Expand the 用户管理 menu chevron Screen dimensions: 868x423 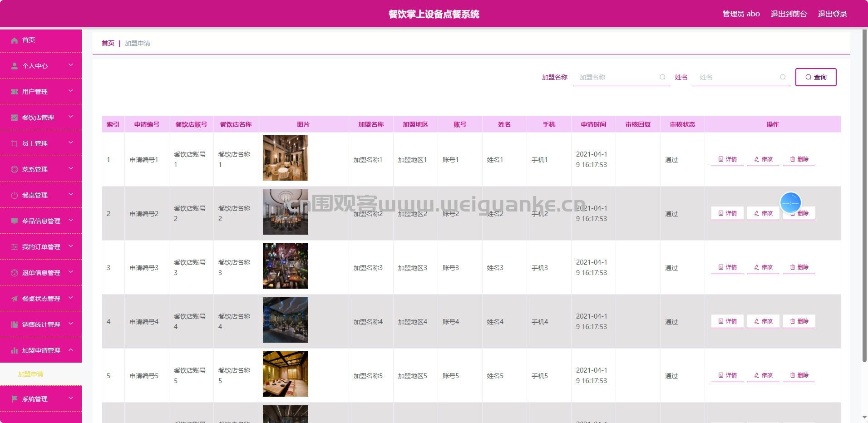coord(71,91)
